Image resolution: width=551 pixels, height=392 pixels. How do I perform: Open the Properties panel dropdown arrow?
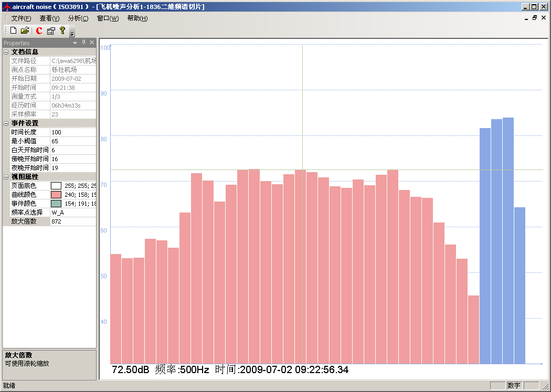75,43
